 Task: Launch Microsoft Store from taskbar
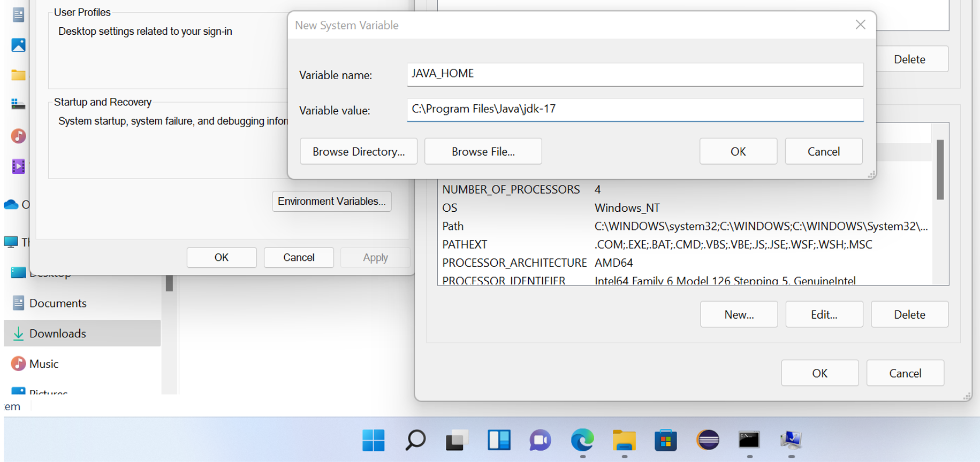(x=666, y=440)
